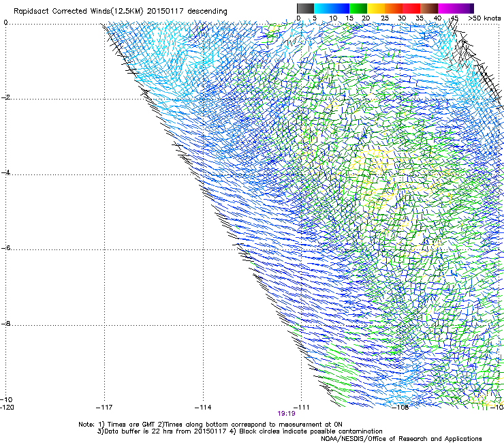Click the yellow 20–25 knots legend segment
This screenshot has width=504, height=443.
376,8
